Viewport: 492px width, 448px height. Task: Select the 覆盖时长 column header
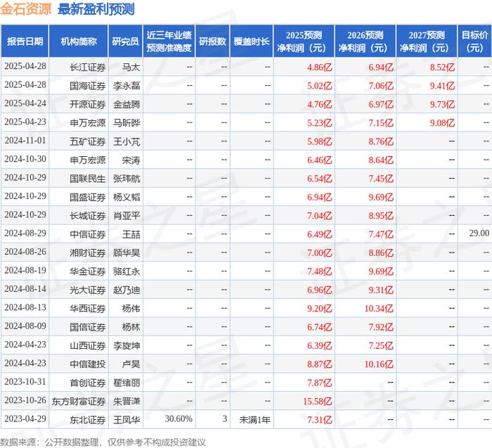(252, 41)
